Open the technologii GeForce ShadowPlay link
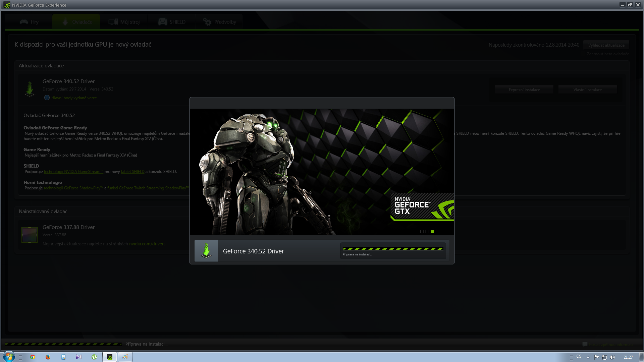Image resolution: width=644 pixels, height=362 pixels. pyautogui.click(x=73, y=188)
